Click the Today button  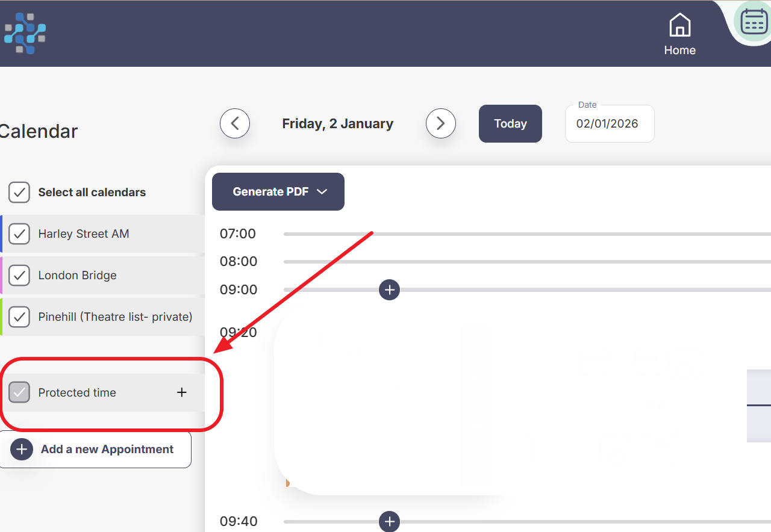pyautogui.click(x=510, y=123)
